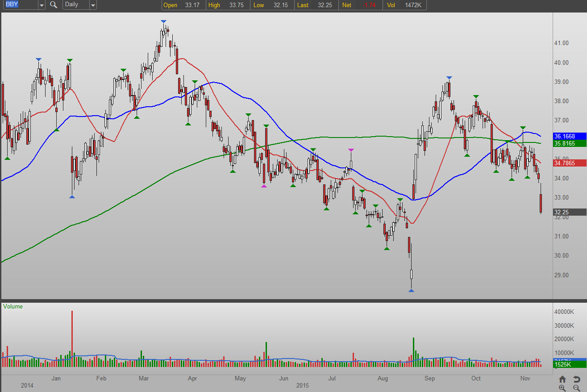Zoom in using the plus magnifier

[x=562, y=388]
